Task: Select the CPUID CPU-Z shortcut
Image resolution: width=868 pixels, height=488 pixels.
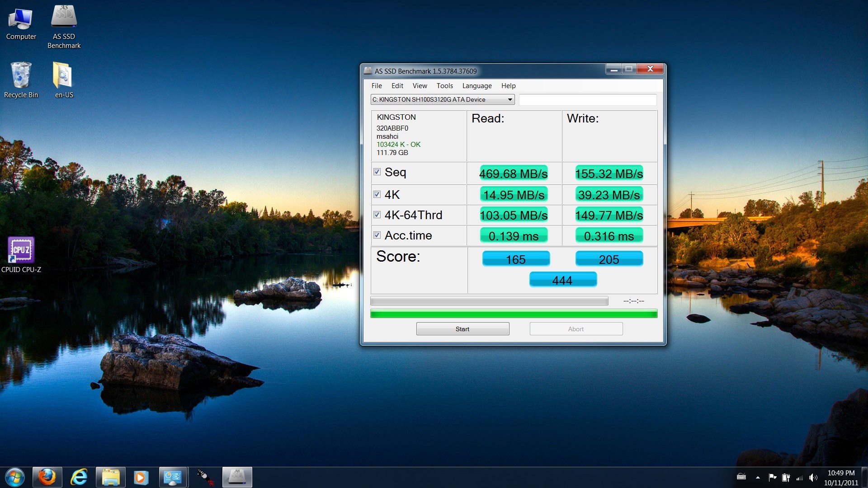Action: click(21, 254)
